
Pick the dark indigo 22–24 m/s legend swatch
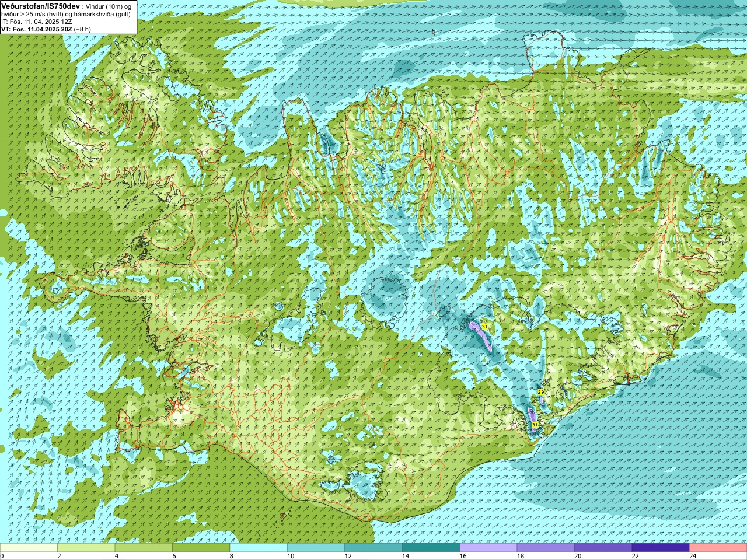click(x=661, y=548)
